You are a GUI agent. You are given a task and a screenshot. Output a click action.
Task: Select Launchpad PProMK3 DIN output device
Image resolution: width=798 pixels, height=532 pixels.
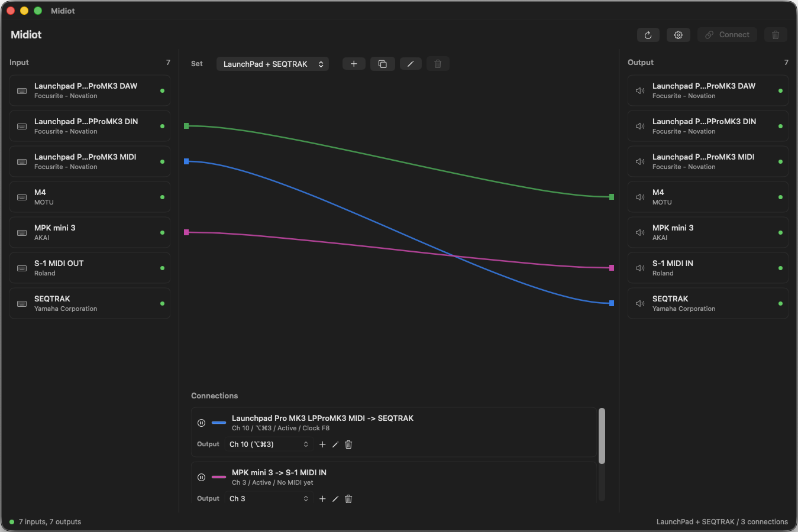pyautogui.click(x=708, y=126)
